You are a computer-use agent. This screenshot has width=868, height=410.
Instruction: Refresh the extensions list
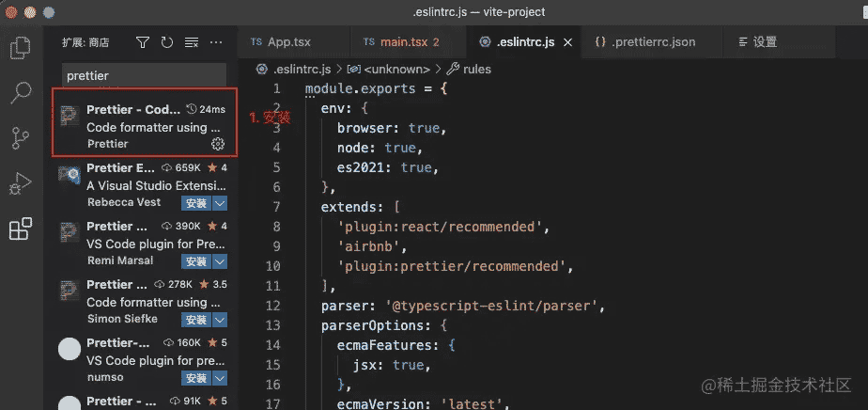[167, 42]
